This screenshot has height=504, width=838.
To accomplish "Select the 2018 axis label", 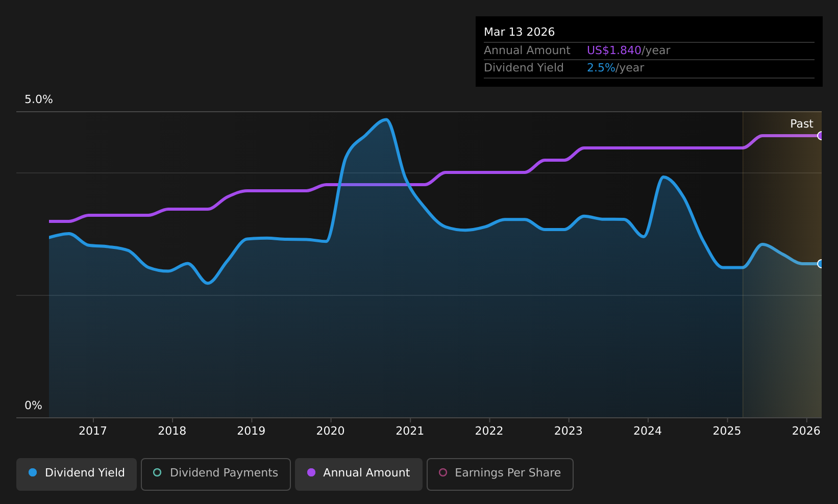I will click(172, 431).
